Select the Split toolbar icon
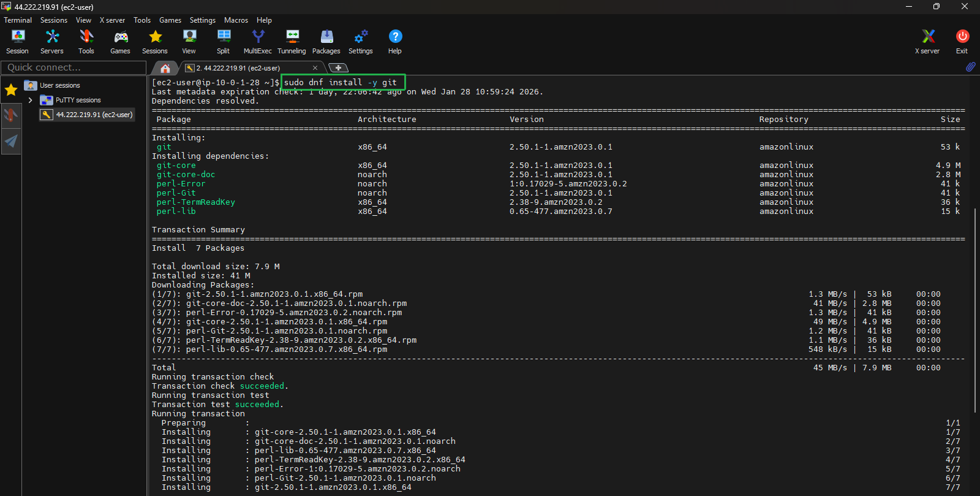Screen dimensions: 980x496 click(224, 42)
